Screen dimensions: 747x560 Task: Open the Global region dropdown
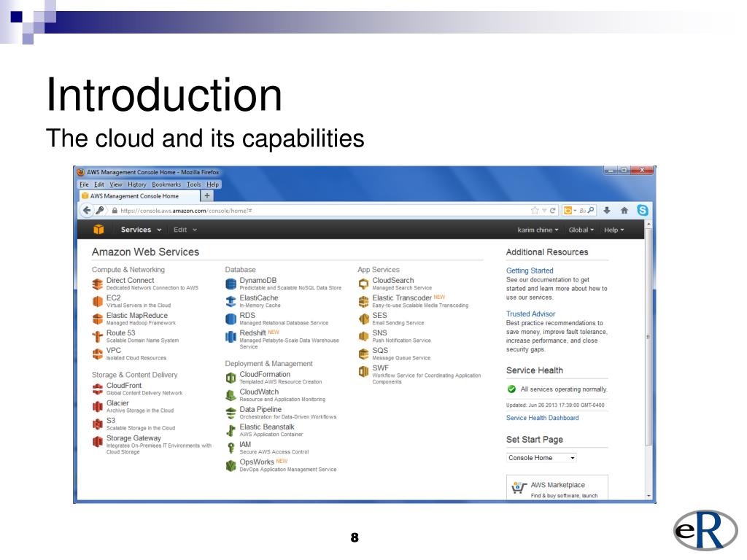click(581, 230)
